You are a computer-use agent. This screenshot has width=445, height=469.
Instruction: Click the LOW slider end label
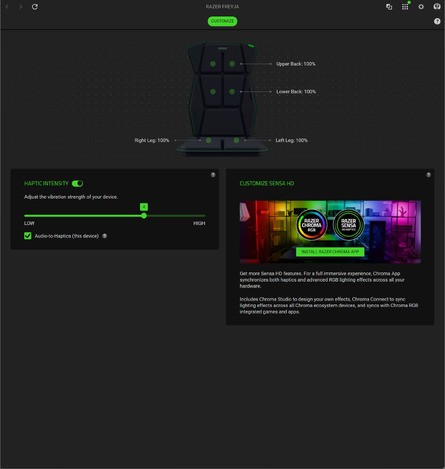tap(29, 223)
